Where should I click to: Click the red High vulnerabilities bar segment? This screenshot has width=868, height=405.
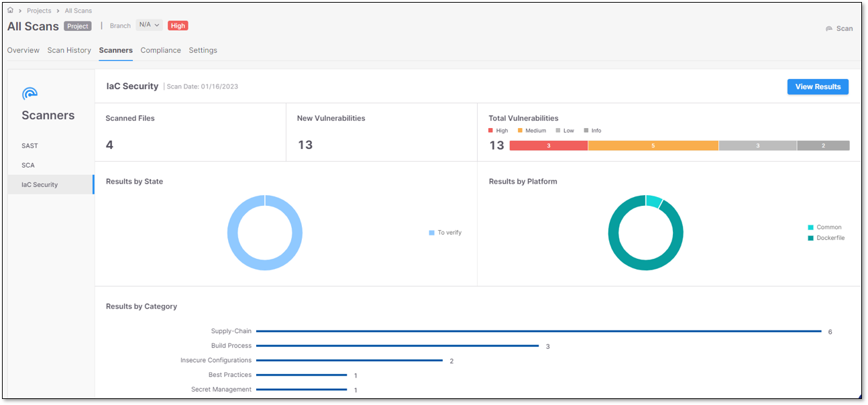[x=549, y=146]
